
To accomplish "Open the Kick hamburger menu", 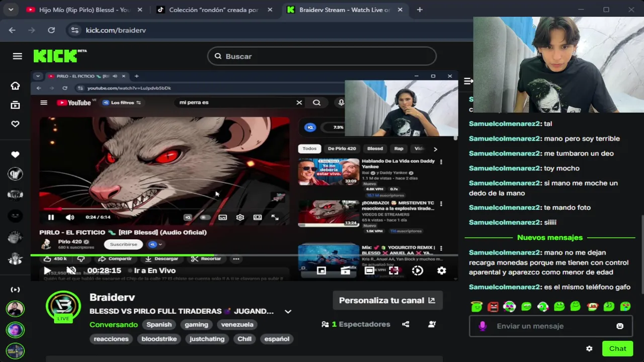I will [x=17, y=56].
